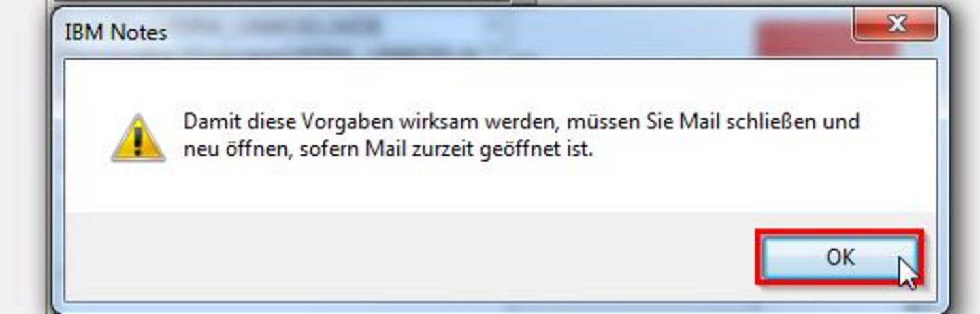
Task: Close the IBM Notes dialog with X
Action: coord(897,25)
